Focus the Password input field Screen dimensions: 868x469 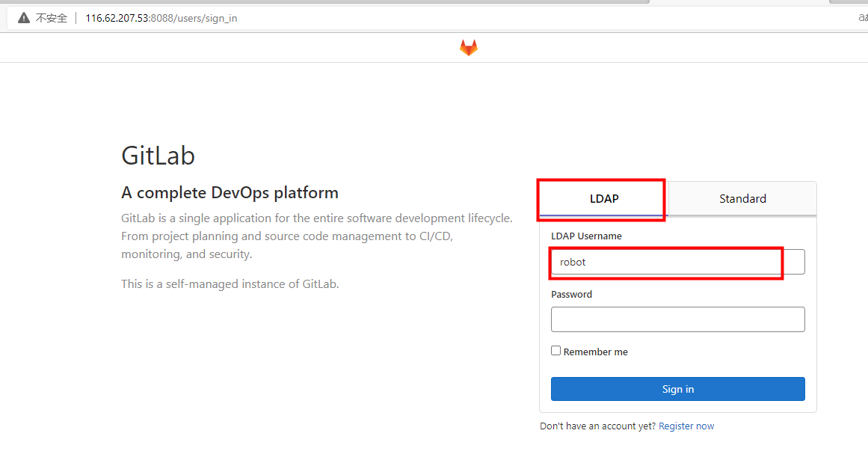(x=677, y=319)
